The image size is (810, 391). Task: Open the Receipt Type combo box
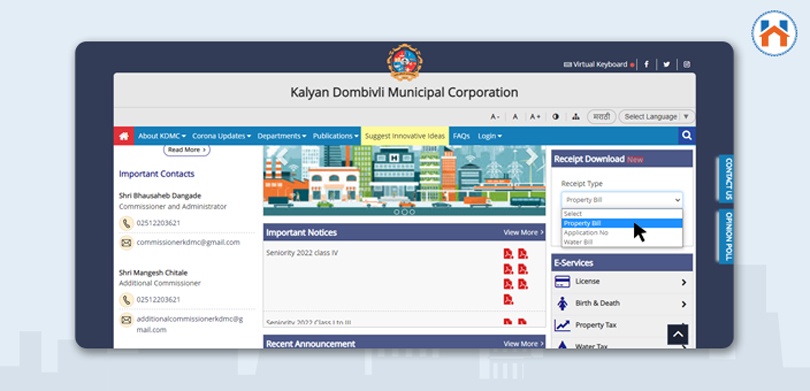pos(621,200)
